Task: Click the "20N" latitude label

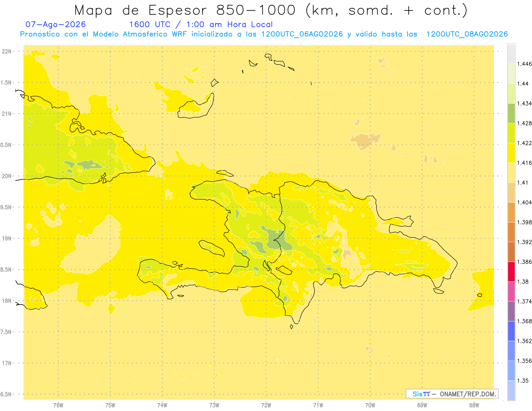Action: (7, 176)
